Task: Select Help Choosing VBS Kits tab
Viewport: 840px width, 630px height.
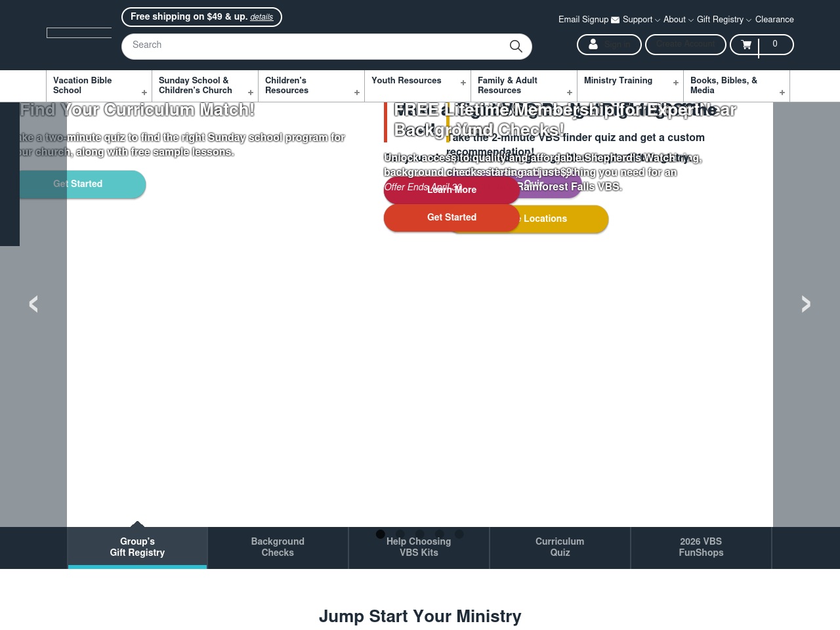Action: [419, 547]
